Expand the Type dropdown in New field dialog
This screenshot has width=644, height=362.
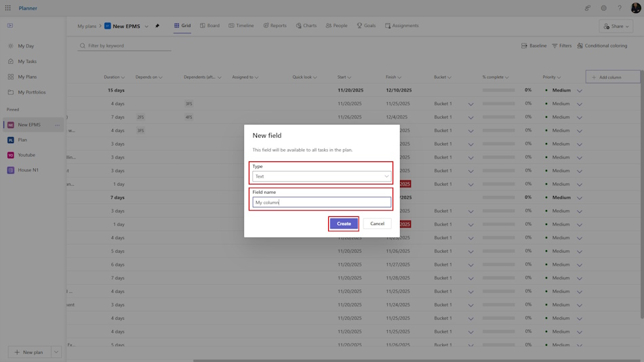coord(321,176)
